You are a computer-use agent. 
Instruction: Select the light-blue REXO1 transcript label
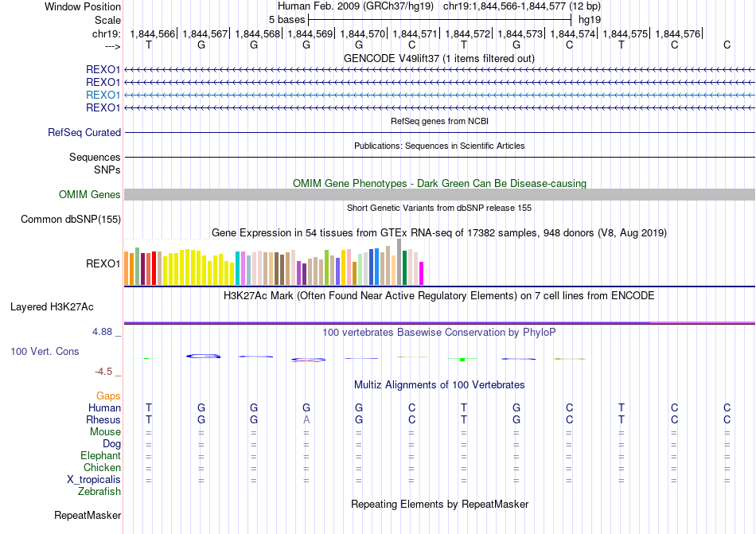103,95
